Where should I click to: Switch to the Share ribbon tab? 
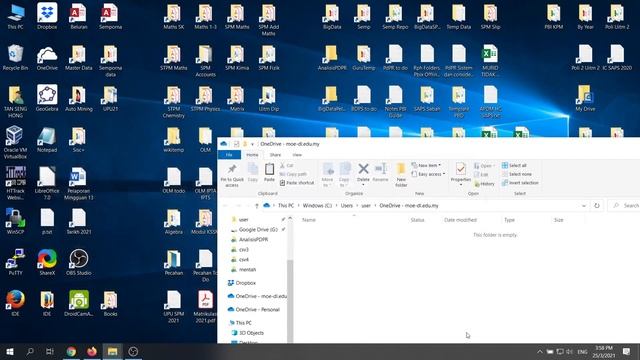point(275,155)
